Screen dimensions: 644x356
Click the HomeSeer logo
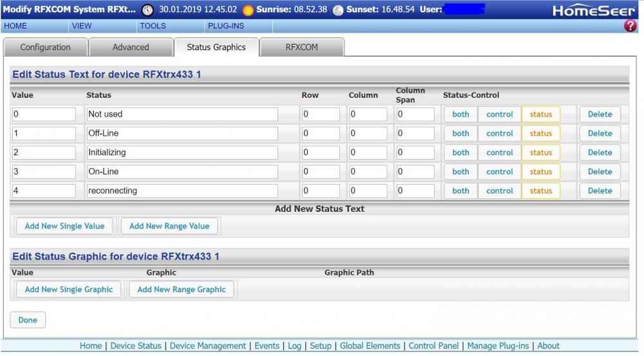click(x=593, y=10)
